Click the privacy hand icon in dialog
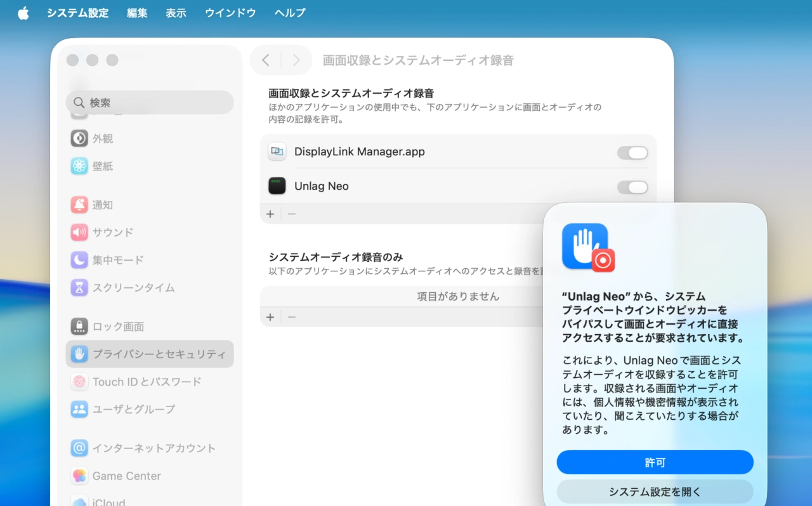812x506 pixels. (x=588, y=247)
